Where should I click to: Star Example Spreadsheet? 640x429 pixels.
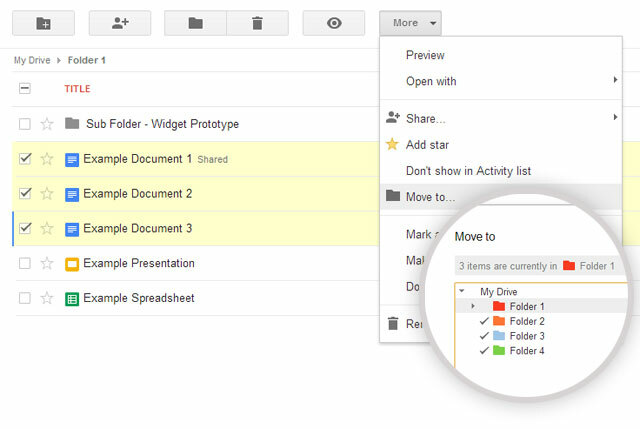[47, 298]
